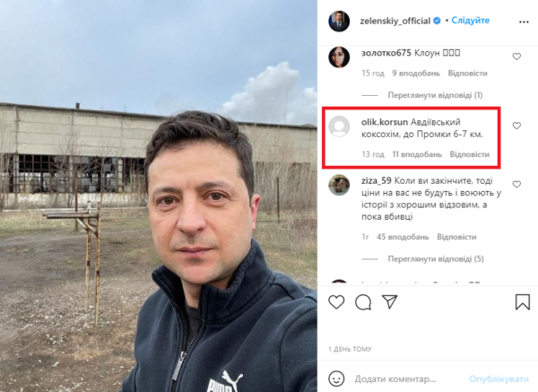Like the olik.korsun comment heart
The image size is (538, 392).
[x=516, y=126]
